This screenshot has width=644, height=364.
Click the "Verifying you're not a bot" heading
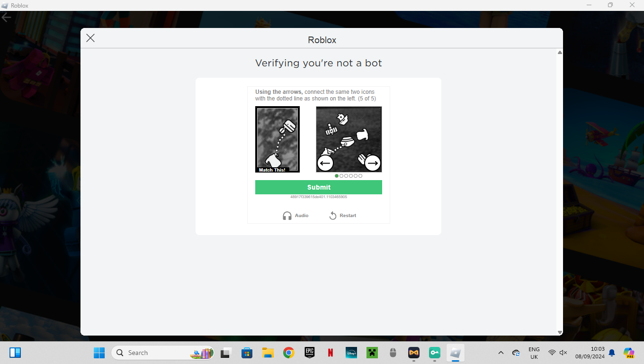click(319, 63)
